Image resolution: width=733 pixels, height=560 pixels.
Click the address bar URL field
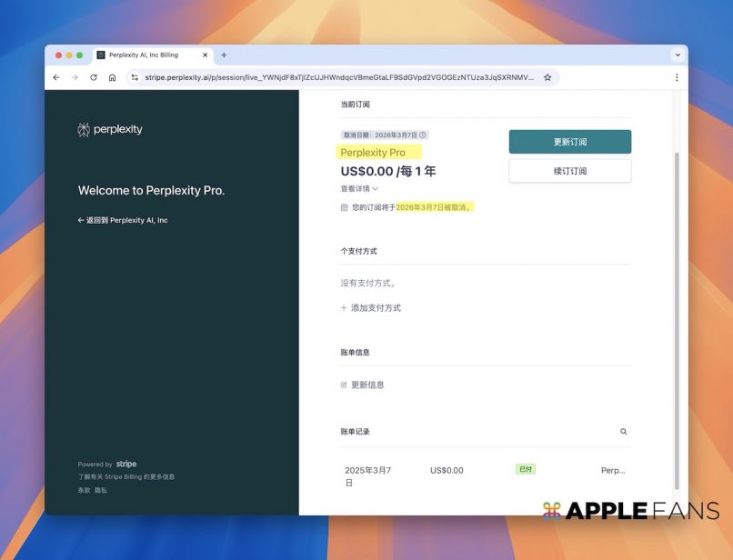pyautogui.click(x=338, y=78)
